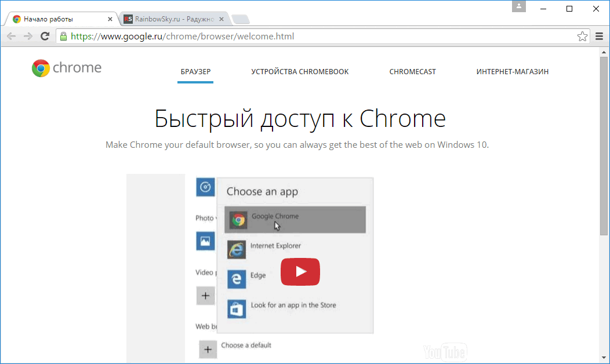610x364 pixels.
Task: Bookmark this page with the star icon
Action: point(582,36)
